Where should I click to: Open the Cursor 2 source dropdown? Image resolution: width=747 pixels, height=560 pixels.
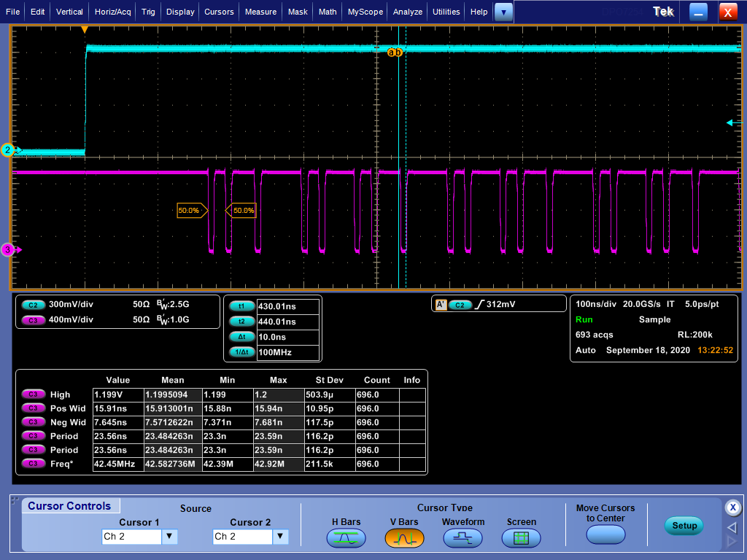280,537
